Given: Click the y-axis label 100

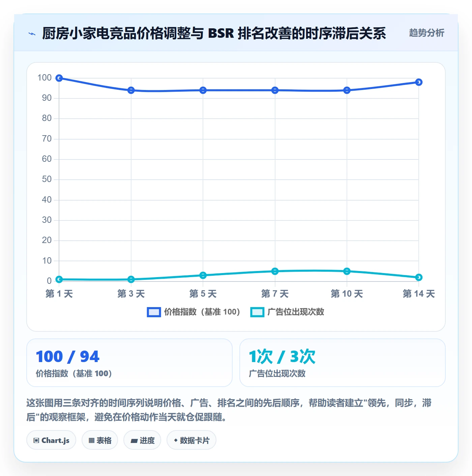Looking at the screenshot, I should point(45,78).
